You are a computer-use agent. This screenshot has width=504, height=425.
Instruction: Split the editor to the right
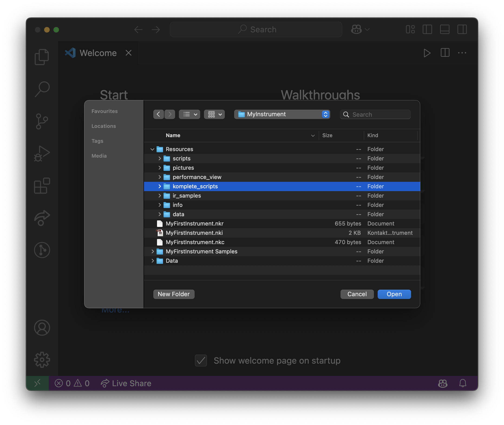[x=445, y=53]
